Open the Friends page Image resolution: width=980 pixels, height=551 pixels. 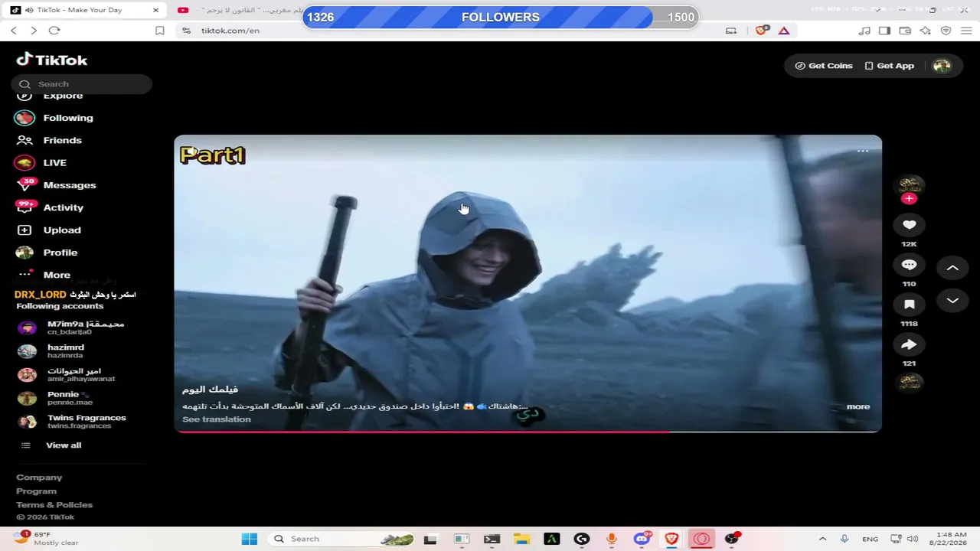[x=49, y=140]
